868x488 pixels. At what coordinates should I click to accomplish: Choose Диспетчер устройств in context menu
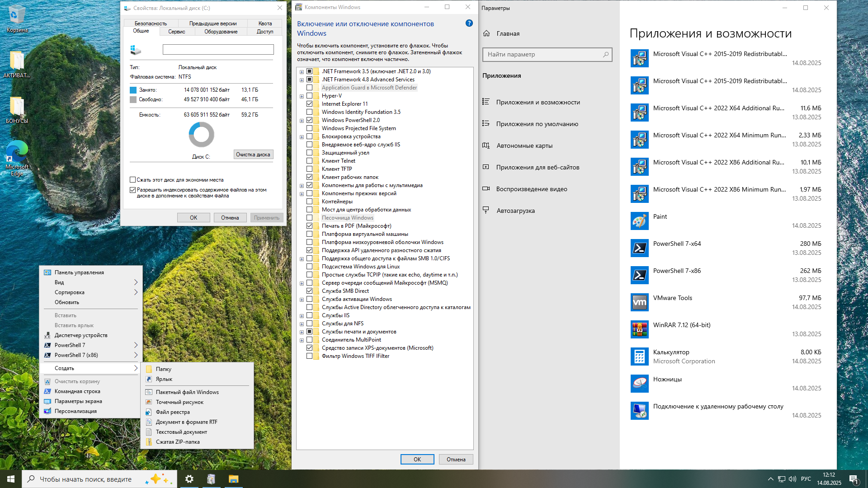90,335
